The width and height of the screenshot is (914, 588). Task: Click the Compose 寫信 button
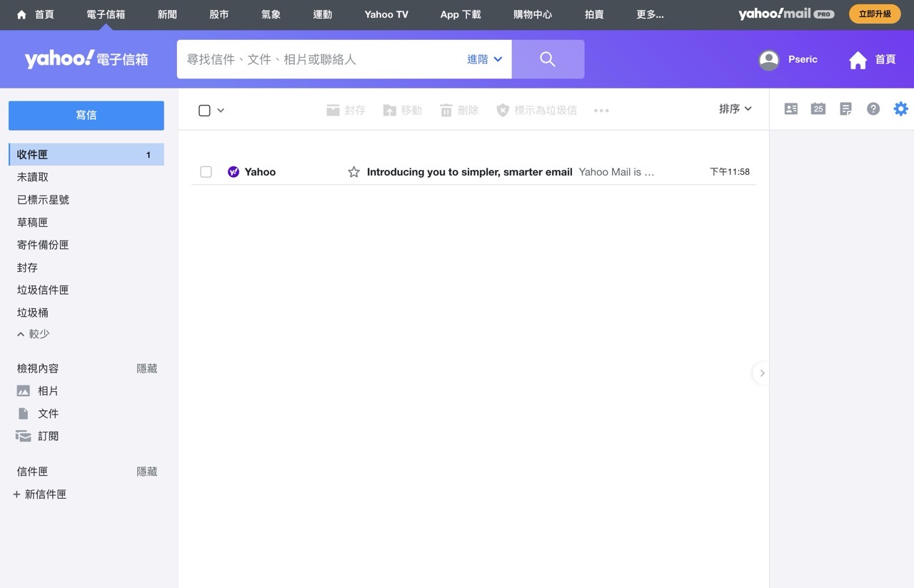click(x=86, y=116)
